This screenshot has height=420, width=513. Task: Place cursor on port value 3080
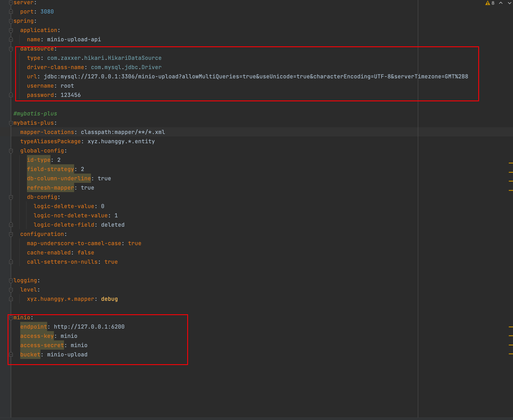click(x=47, y=12)
